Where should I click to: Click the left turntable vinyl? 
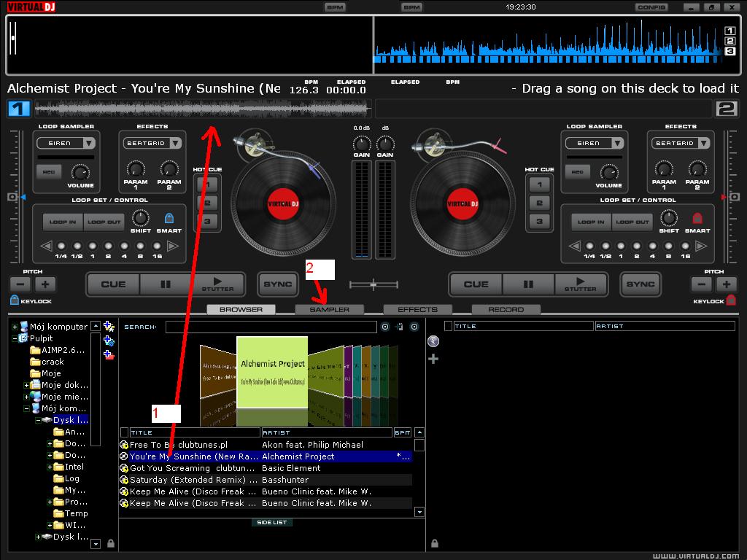coord(283,204)
